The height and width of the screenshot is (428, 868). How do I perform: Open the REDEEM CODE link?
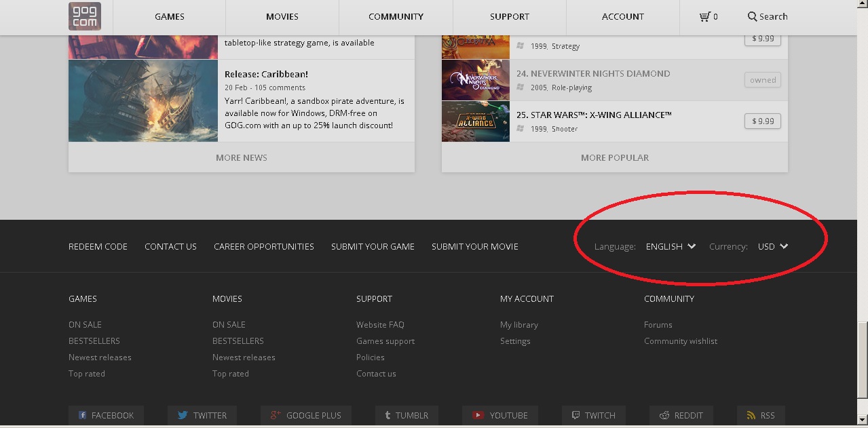point(98,246)
